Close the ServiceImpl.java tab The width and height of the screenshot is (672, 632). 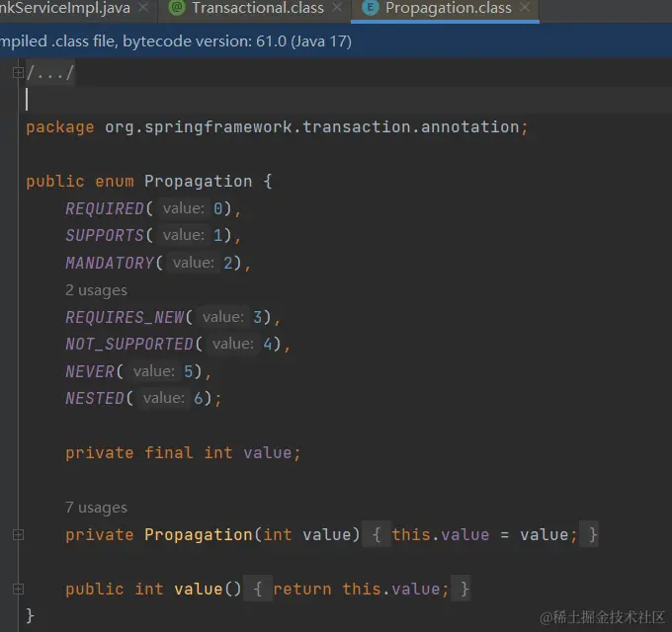pos(143,7)
